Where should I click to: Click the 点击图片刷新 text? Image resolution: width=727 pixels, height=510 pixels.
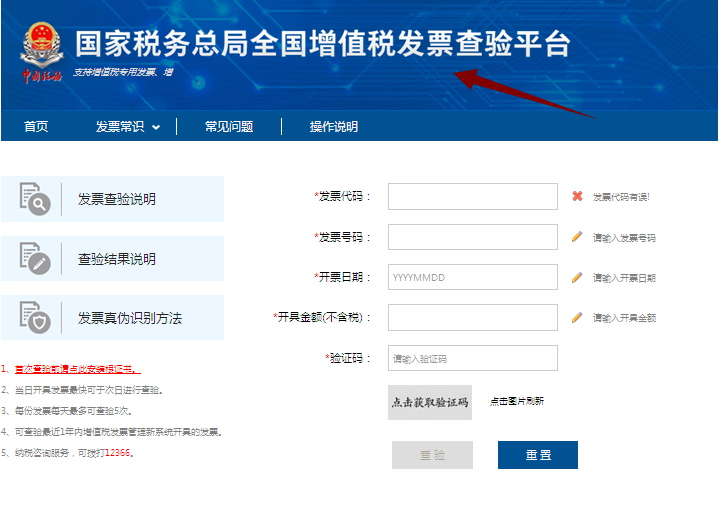[517, 401]
